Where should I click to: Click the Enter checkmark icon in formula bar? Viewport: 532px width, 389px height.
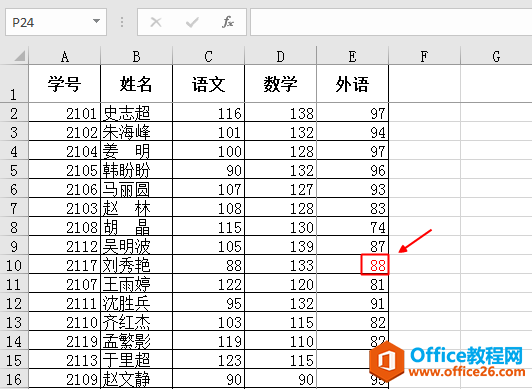tap(192, 22)
